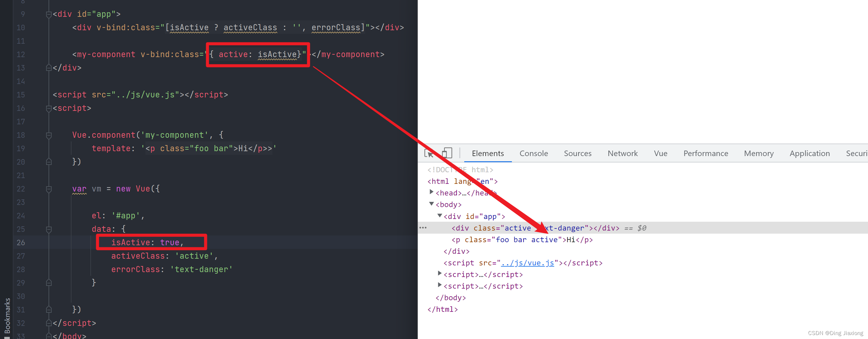Click the isActive true value to edit

[x=172, y=242]
